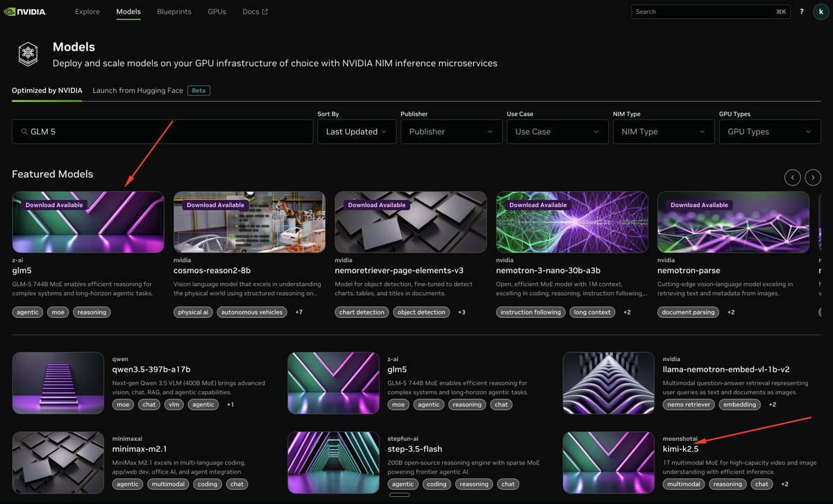The width and height of the screenshot is (833, 504).
Task: Switch to Launch from Hugging Face tab
Action: click(x=137, y=90)
